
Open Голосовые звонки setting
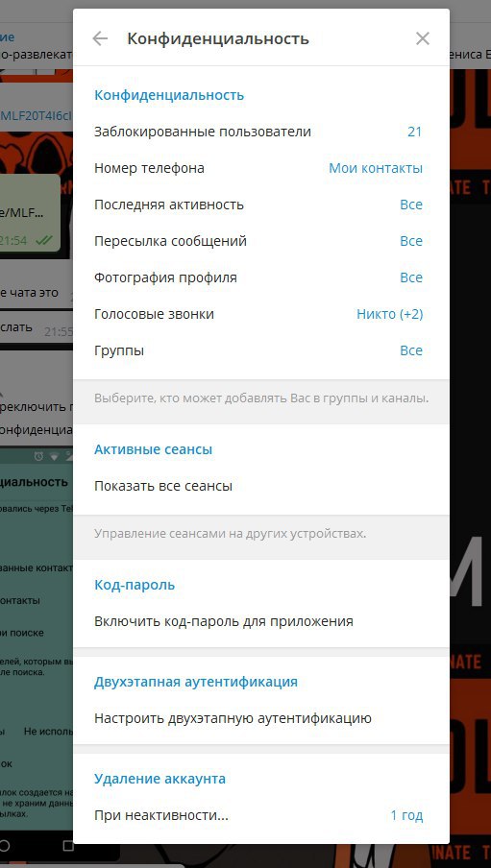[261, 314]
